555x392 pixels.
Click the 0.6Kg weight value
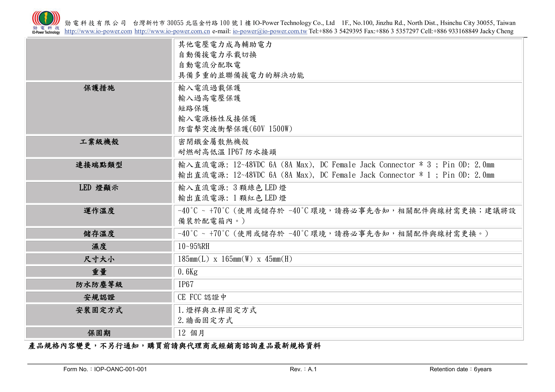click(x=188, y=272)
